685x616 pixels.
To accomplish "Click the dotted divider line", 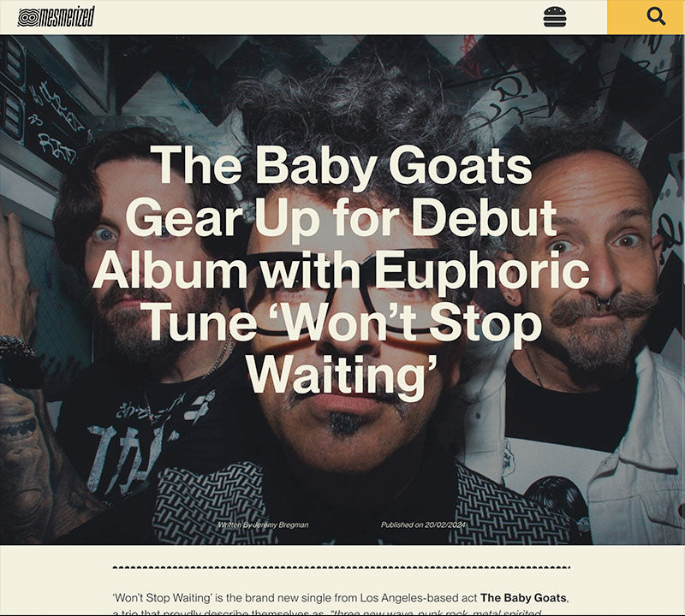I will [341, 567].
